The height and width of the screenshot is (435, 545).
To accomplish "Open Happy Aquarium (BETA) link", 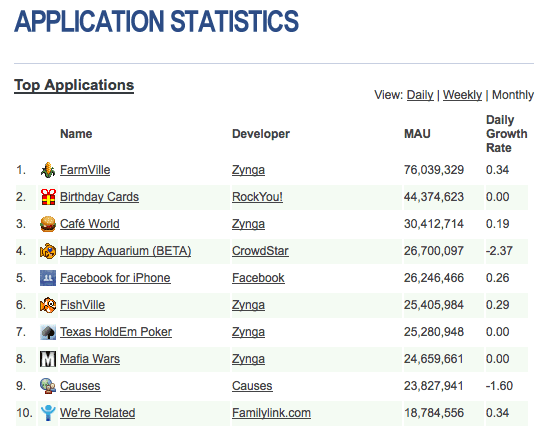I will (x=125, y=251).
